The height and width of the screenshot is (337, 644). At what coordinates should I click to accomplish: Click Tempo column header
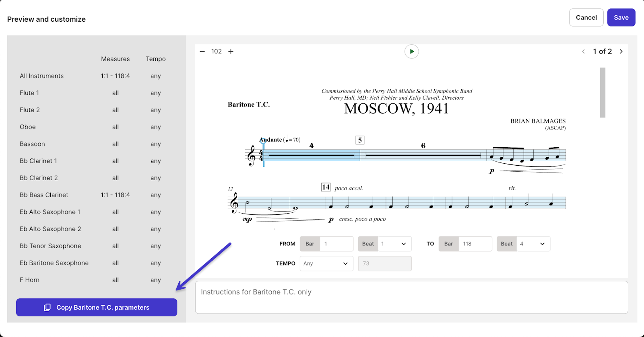point(156,59)
